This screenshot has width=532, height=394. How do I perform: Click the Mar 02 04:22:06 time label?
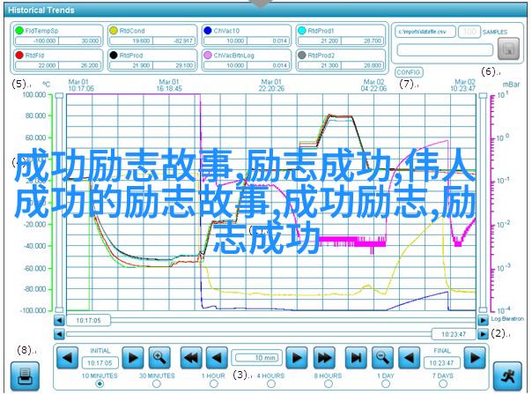pos(373,85)
